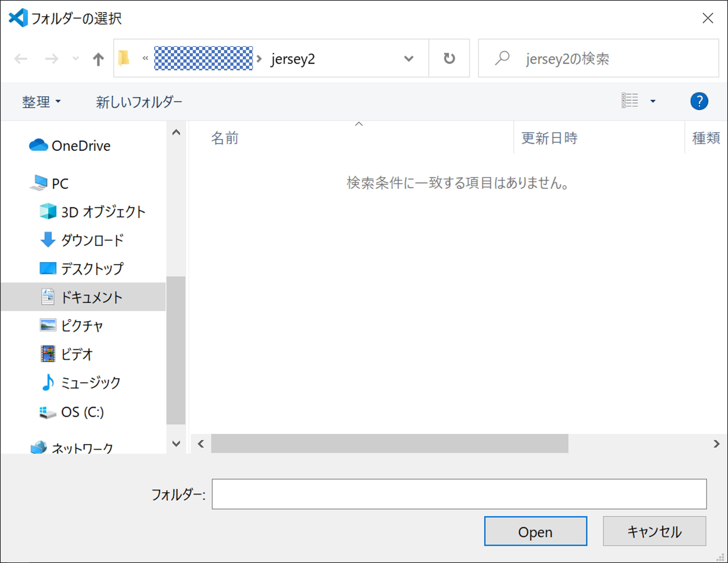Go to the ダウンロード folder
728x563 pixels.
(92, 240)
